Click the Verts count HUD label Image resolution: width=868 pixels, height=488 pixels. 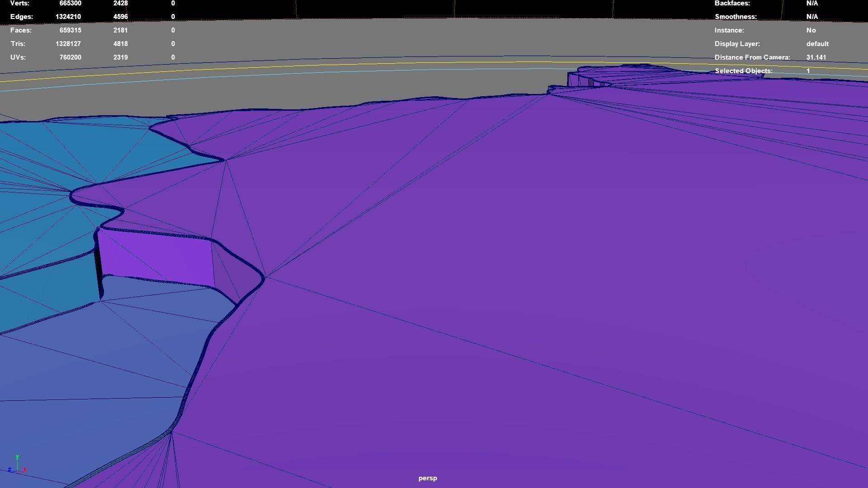[x=19, y=3]
